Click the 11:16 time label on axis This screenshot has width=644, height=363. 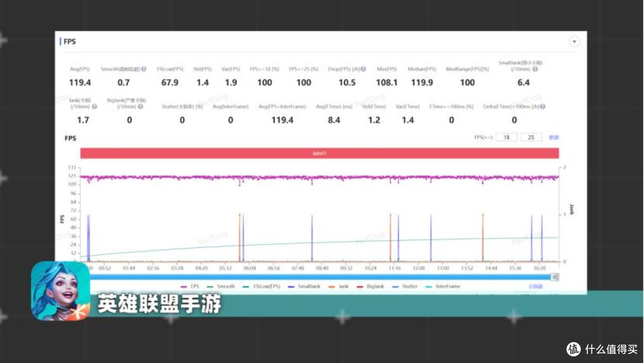tap(394, 268)
